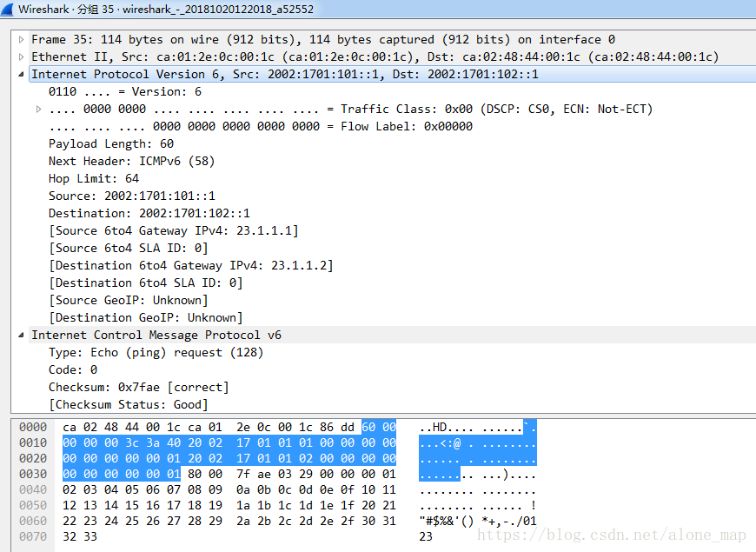Select Destination 6to4 Gateway IPv4: 23.1.1.2 row
Viewport: 756px width, 552px height.
click(191, 265)
